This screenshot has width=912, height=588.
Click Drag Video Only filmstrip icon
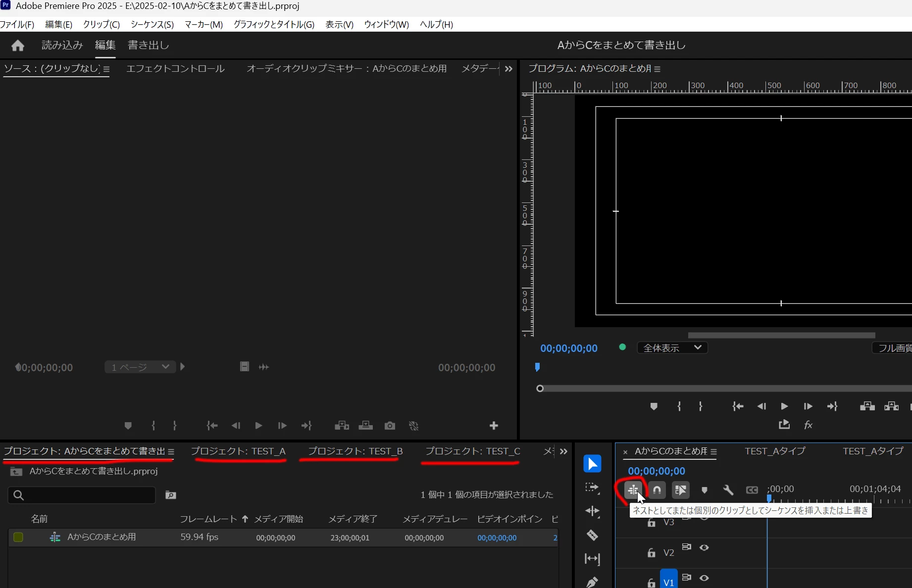[x=245, y=367]
